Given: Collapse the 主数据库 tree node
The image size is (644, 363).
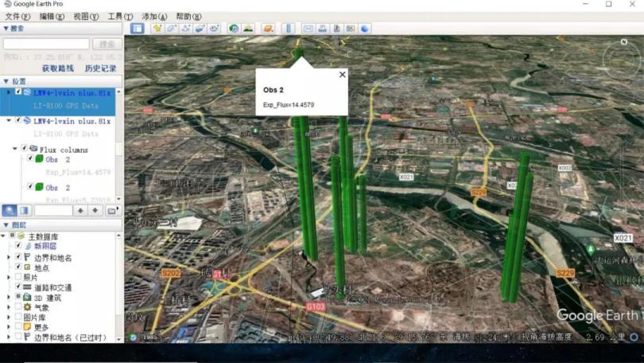Looking at the screenshot, I should click(3, 236).
